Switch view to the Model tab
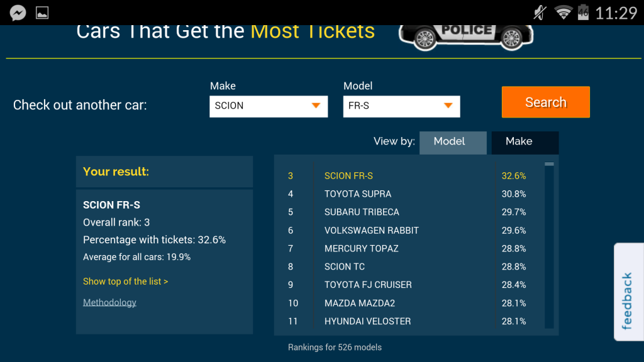 tap(453, 142)
